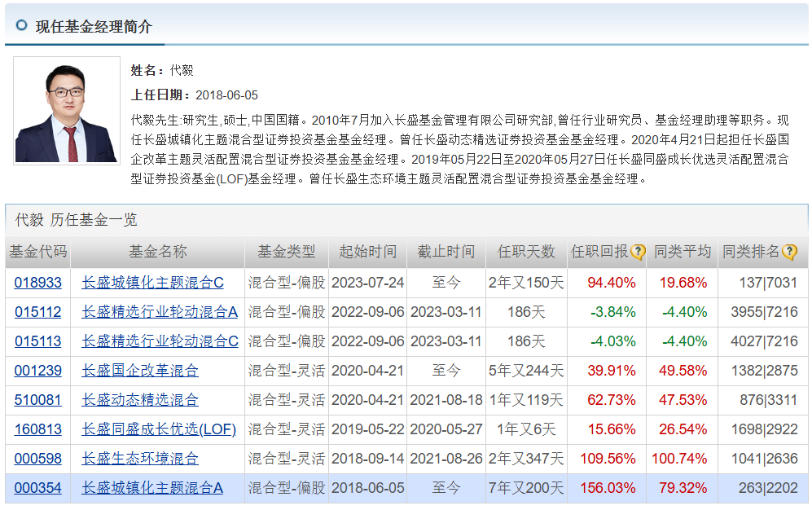The image size is (812, 510).
Task: Click the help icon beside 同类排名
Action: coord(789,253)
